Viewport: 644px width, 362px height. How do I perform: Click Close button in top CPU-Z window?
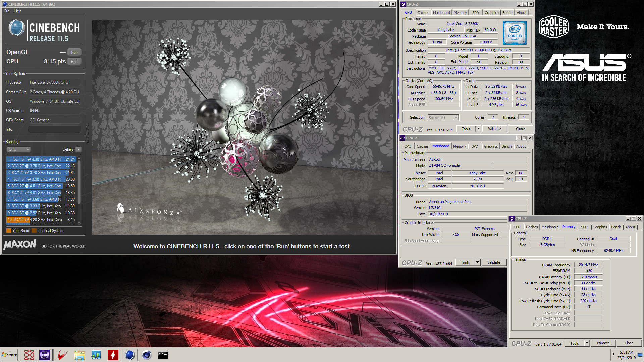pos(520,129)
